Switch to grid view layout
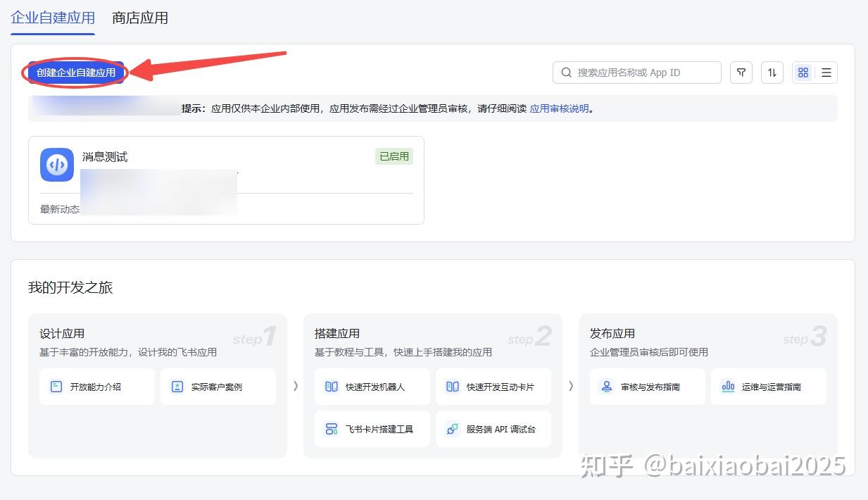This screenshot has width=868, height=500. tap(803, 73)
